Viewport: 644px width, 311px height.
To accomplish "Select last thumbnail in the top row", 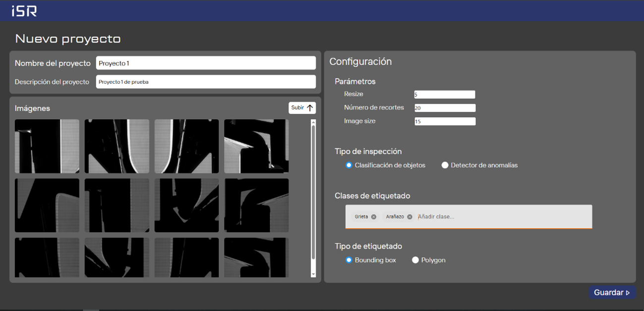I will [x=256, y=146].
